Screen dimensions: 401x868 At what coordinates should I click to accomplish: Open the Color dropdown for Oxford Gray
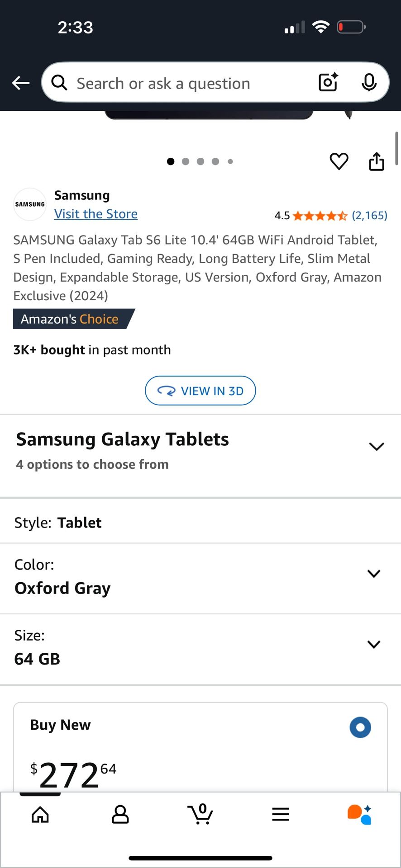click(374, 574)
